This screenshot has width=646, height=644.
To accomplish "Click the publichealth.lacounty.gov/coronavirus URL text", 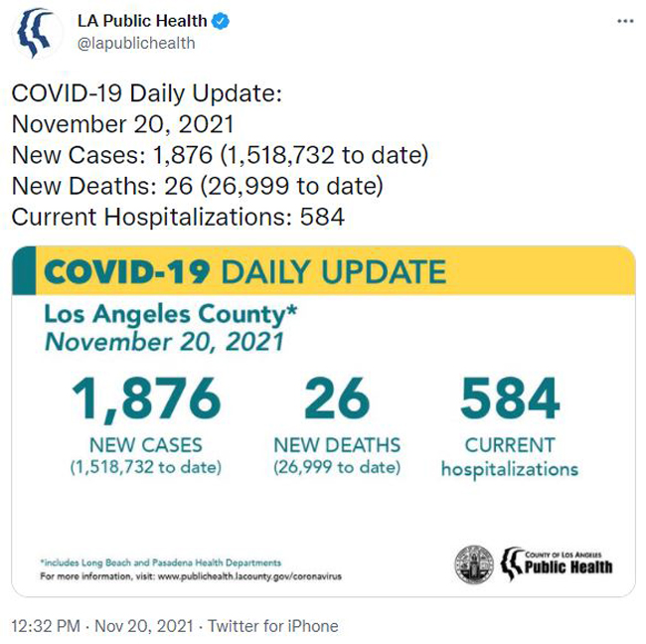I will [249, 576].
